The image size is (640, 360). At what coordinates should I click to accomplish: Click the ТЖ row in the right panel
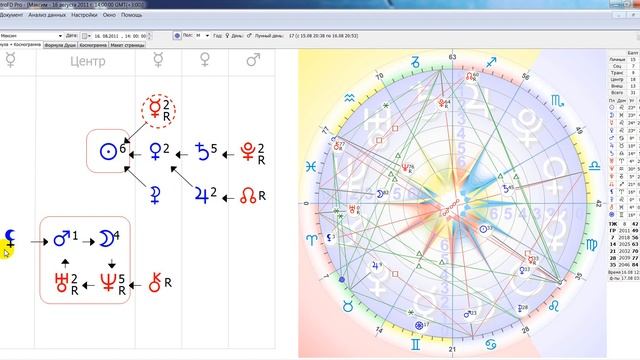(624, 224)
